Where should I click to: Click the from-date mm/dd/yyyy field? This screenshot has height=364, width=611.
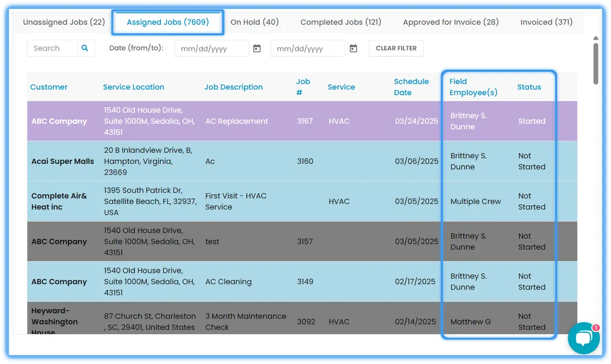pos(212,48)
